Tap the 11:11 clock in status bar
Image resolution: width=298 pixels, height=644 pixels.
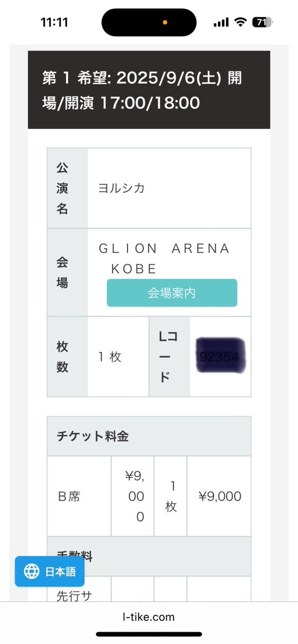pos(54,22)
